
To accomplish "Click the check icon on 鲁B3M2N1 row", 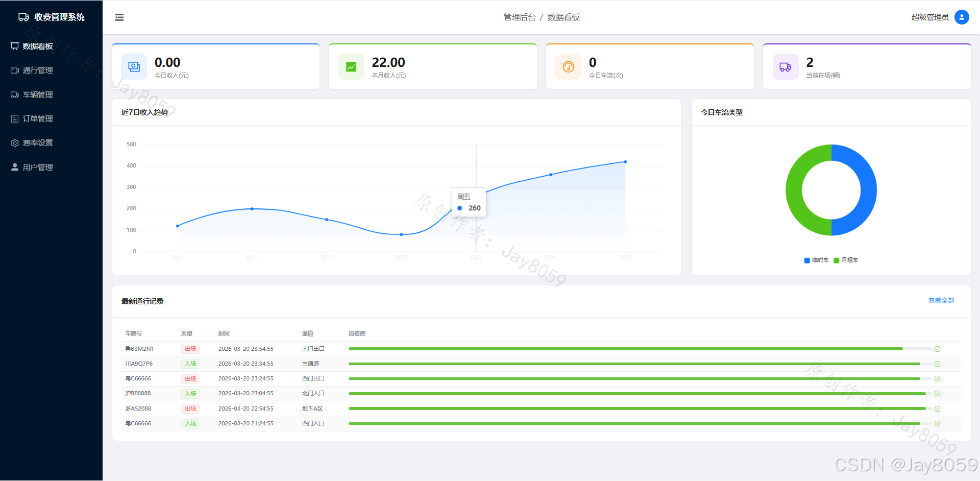I will tap(937, 349).
